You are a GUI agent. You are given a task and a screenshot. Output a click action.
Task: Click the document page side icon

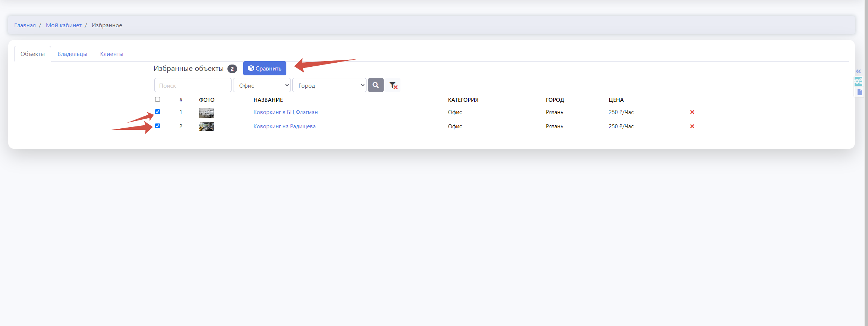pyautogui.click(x=859, y=92)
